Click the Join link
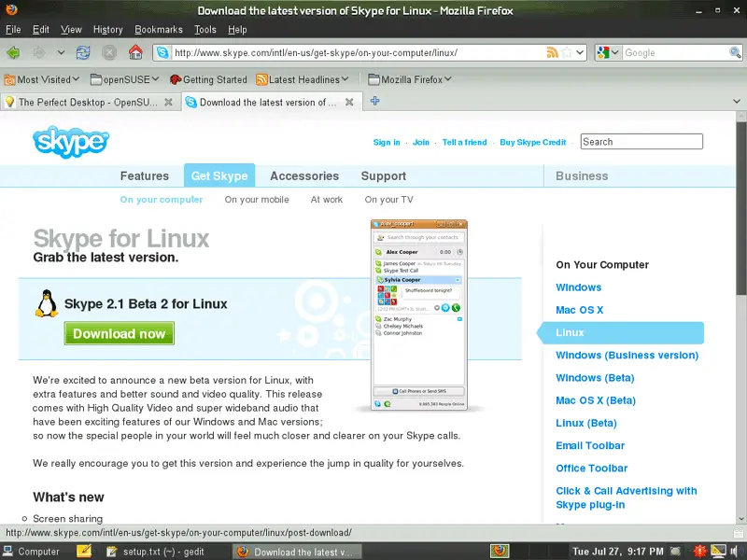Screen dimensions: 747x560 pos(421,142)
